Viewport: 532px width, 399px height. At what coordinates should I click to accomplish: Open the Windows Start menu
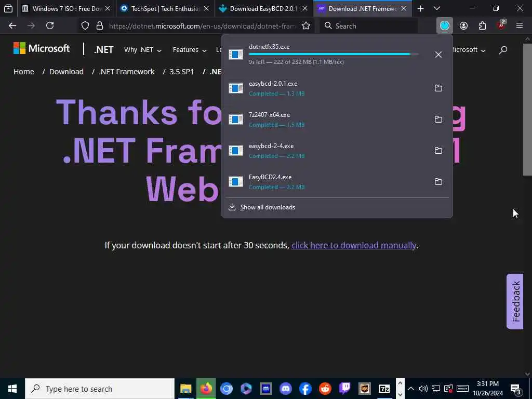(12, 389)
